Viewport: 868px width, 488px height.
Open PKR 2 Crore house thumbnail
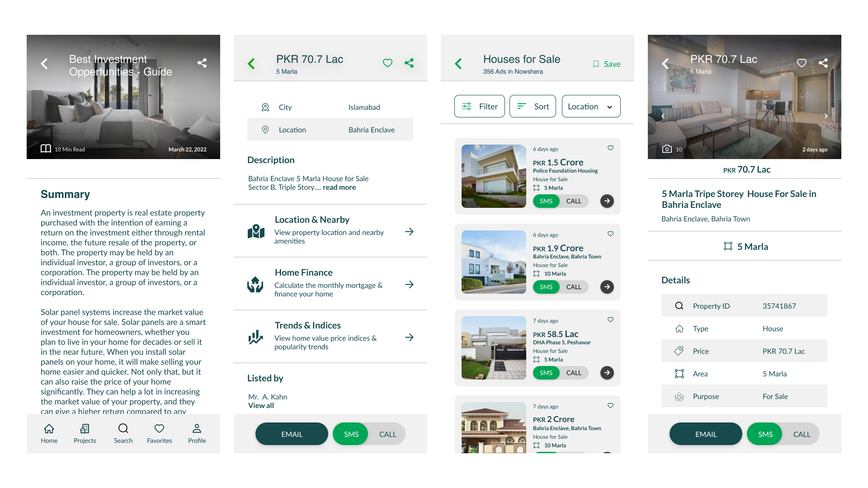(x=494, y=427)
